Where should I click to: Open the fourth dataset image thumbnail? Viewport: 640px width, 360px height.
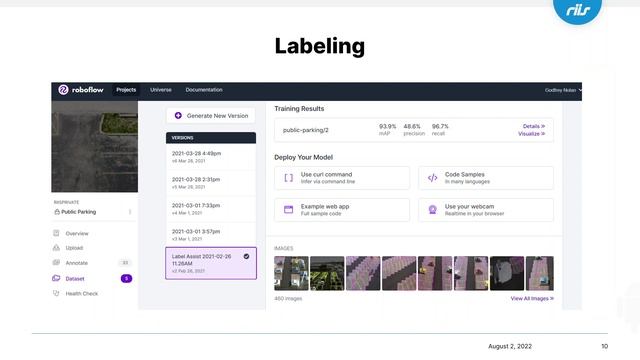click(x=399, y=273)
